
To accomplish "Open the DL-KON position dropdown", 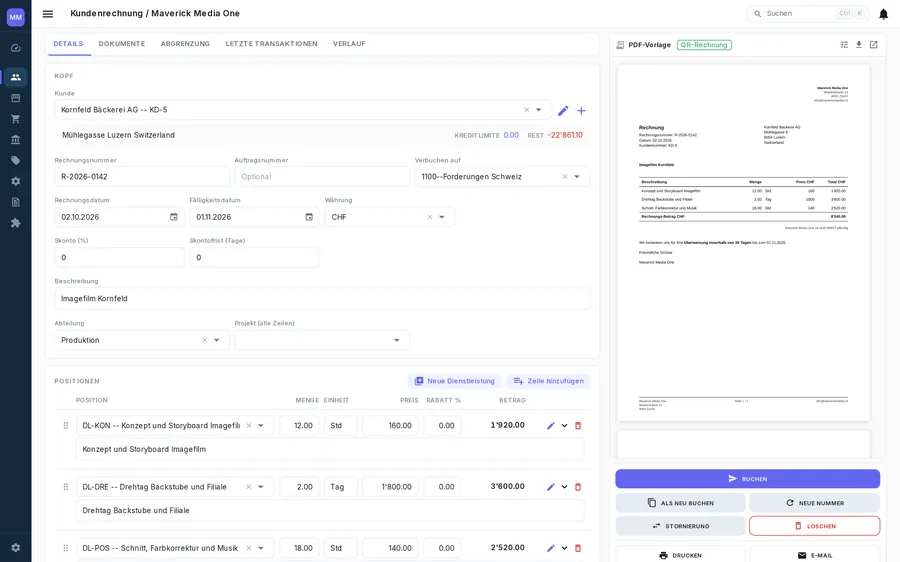I will coord(261,425).
